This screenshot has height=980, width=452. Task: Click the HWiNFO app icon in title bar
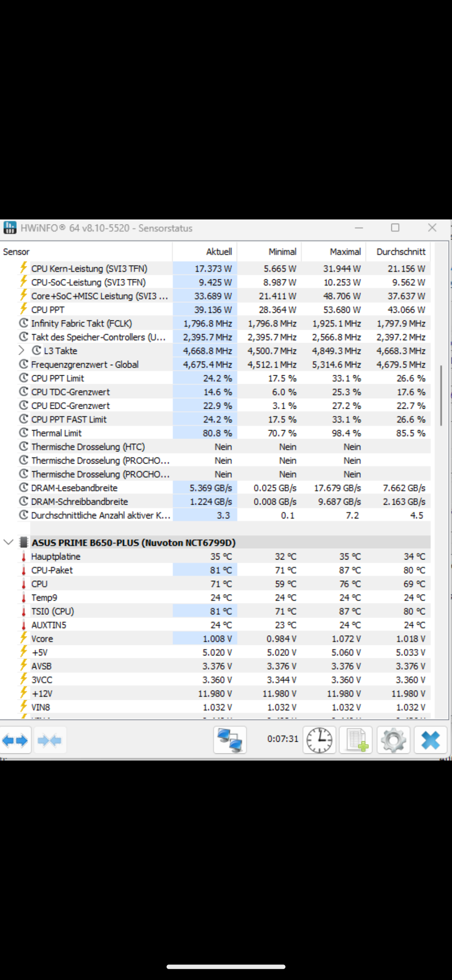10,228
